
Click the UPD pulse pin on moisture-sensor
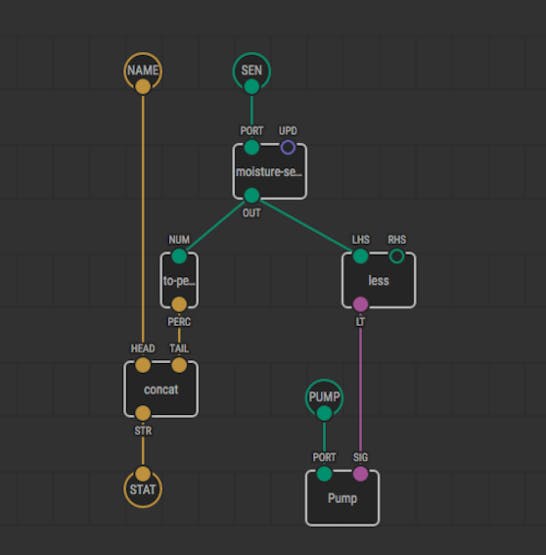pyautogui.click(x=288, y=147)
